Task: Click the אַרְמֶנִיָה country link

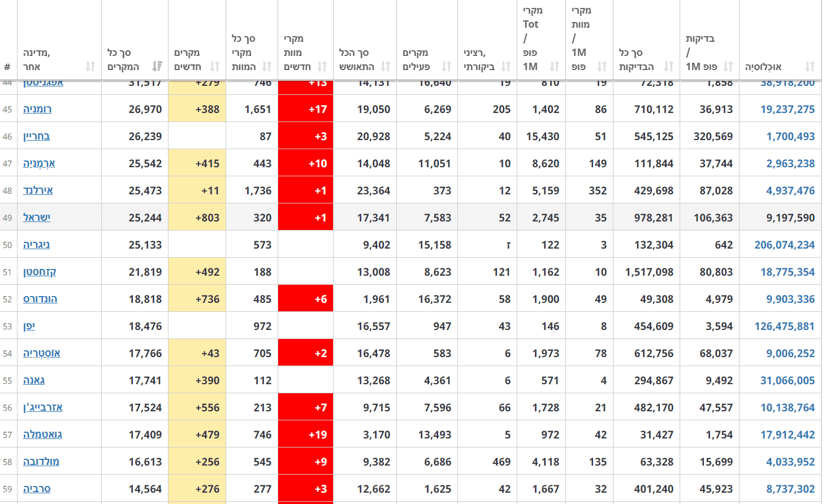Action: pyautogui.click(x=39, y=163)
